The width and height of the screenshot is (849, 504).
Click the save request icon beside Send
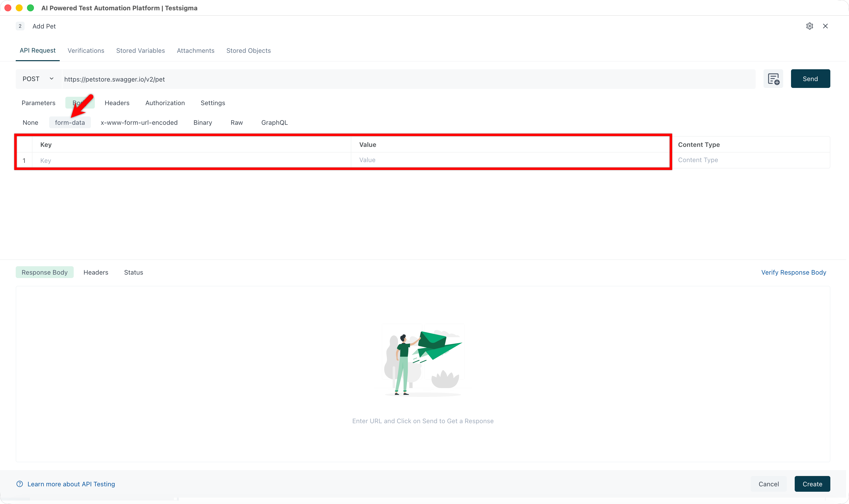point(773,79)
